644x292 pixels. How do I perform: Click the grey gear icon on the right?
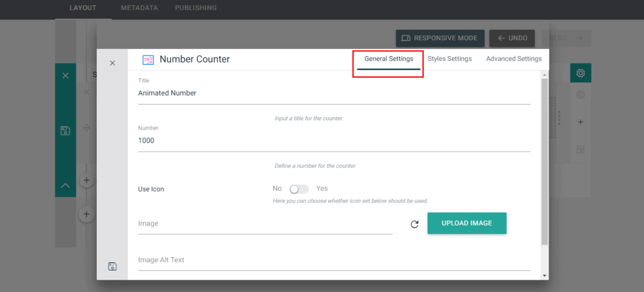(580, 95)
